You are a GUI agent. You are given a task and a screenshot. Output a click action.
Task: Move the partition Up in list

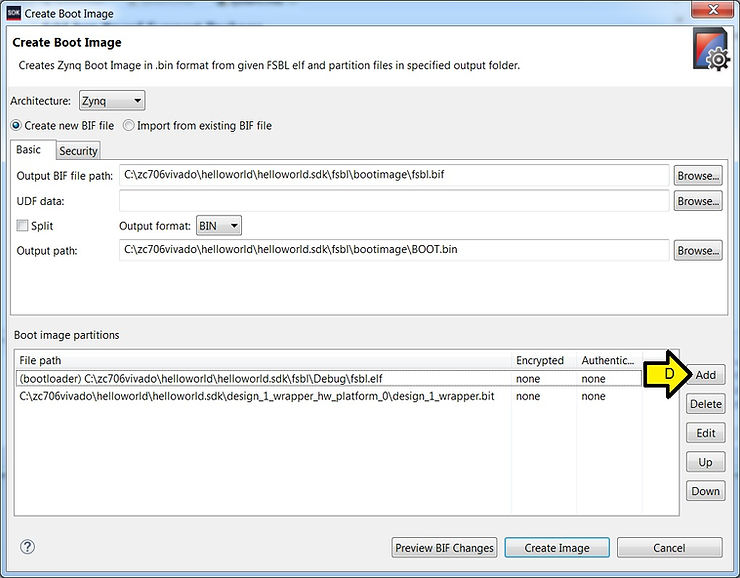705,462
